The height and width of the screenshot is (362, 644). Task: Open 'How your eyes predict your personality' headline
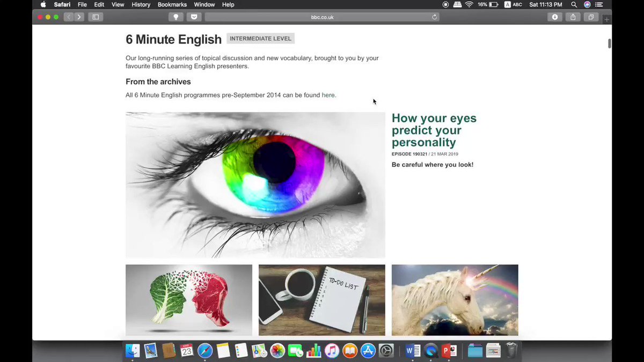[434, 130]
